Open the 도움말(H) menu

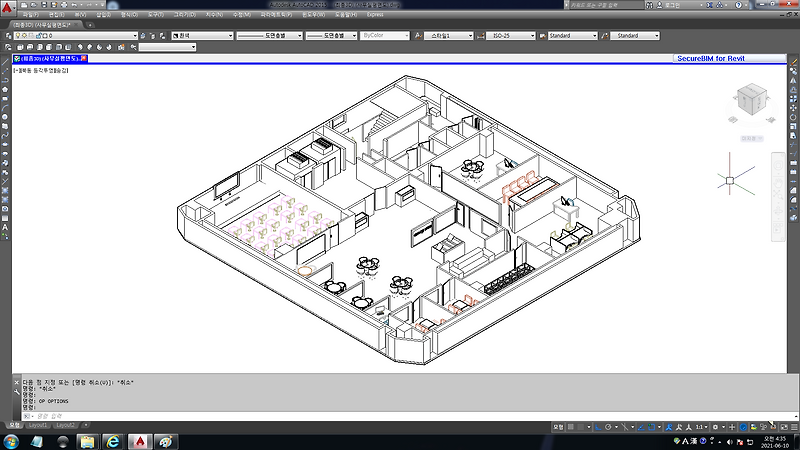click(x=346, y=15)
